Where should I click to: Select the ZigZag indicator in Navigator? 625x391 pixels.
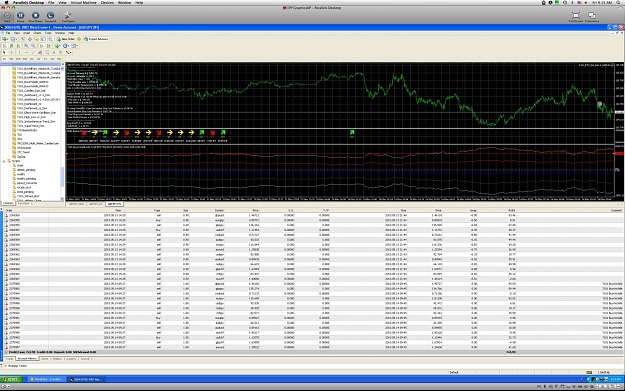click(x=21, y=157)
